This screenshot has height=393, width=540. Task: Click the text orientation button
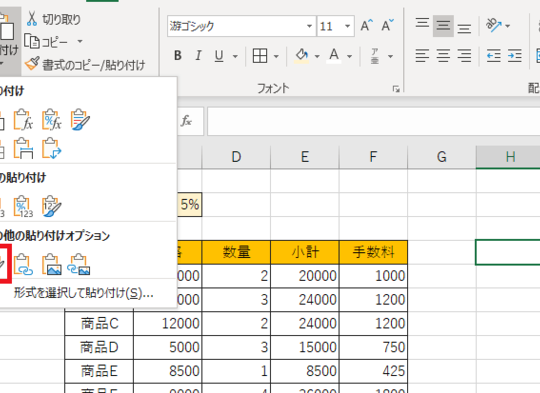(x=494, y=25)
